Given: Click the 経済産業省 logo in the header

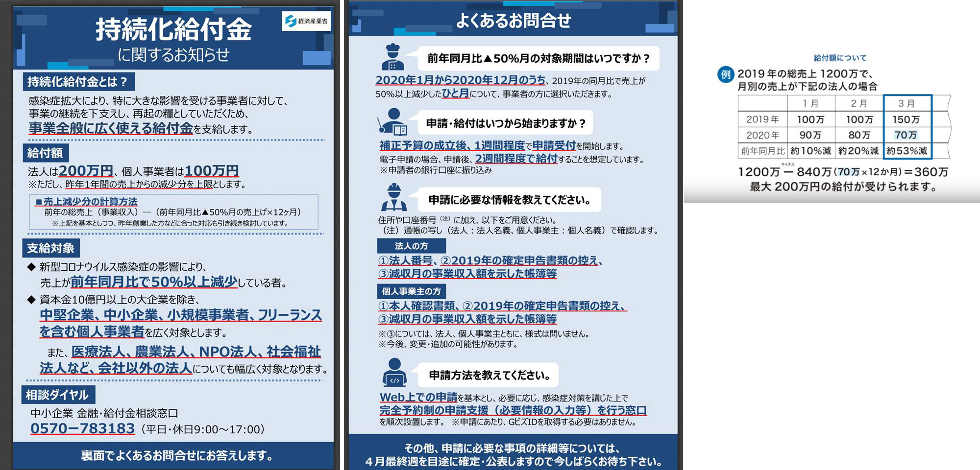Looking at the screenshot, I should click(x=306, y=21).
